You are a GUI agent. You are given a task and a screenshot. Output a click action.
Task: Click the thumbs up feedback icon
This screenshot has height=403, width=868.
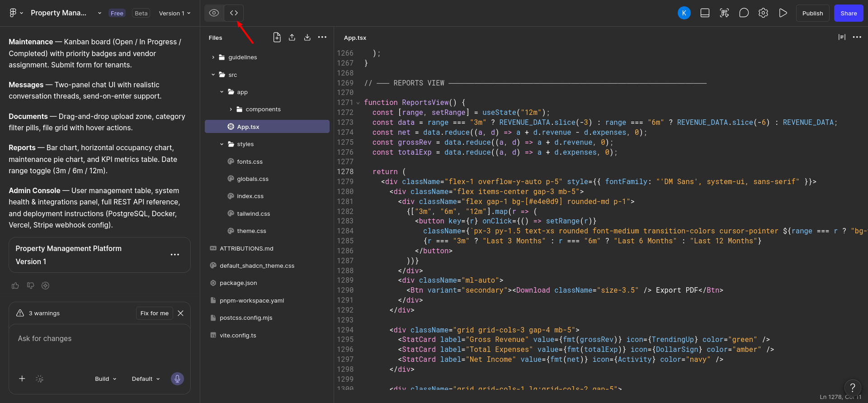(15, 285)
